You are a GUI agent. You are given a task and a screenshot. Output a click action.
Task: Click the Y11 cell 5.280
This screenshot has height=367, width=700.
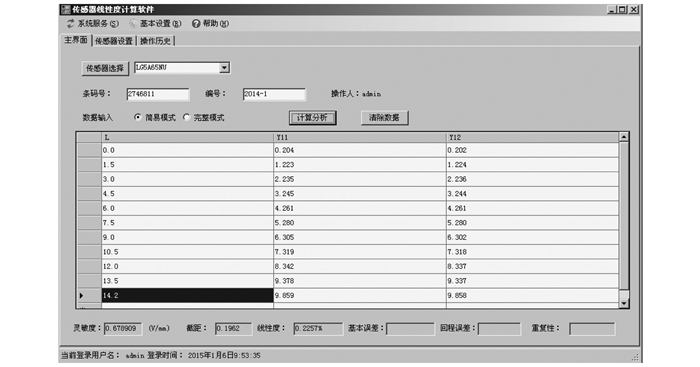click(x=360, y=223)
